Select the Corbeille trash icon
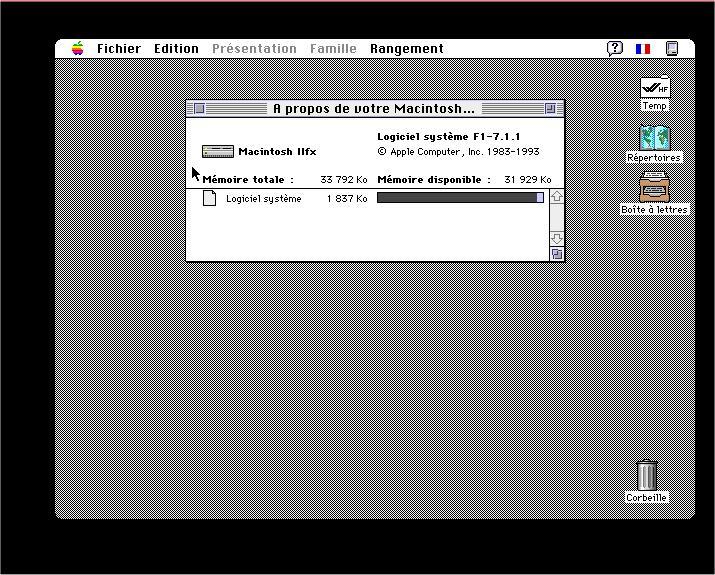The height and width of the screenshot is (575, 715). [x=647, y=475]
